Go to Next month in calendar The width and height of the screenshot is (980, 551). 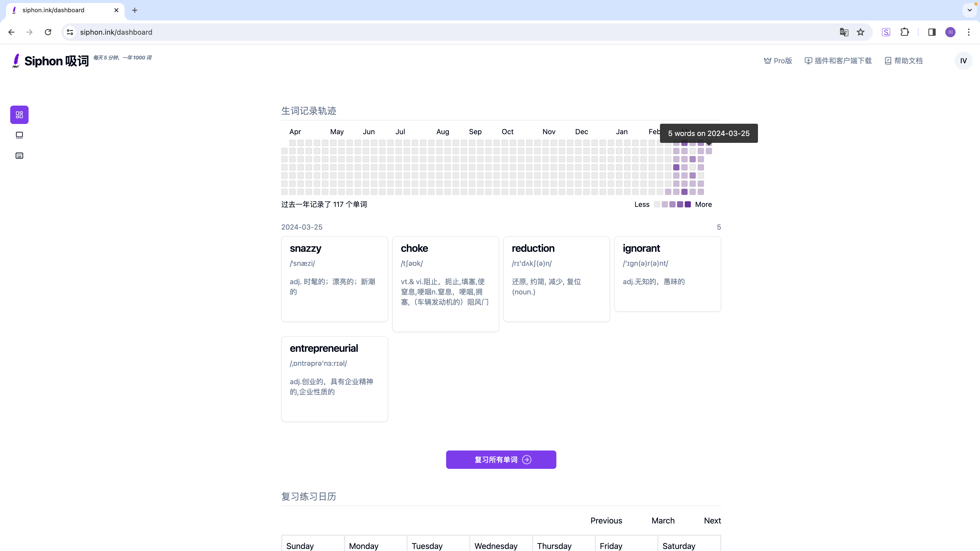click(x=712, y=521)
